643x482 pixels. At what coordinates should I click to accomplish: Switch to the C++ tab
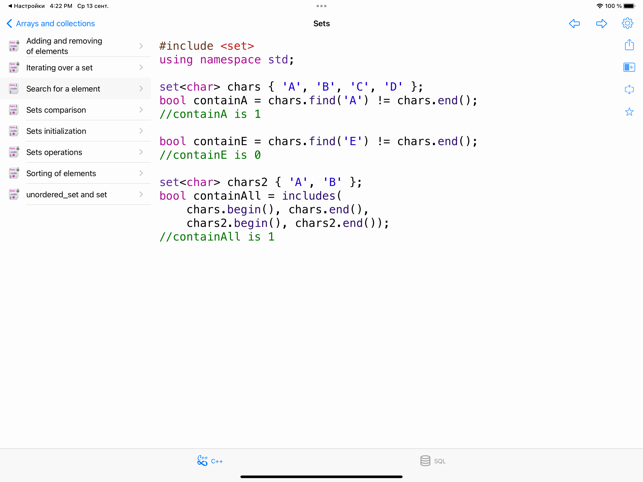pos(210,461)
